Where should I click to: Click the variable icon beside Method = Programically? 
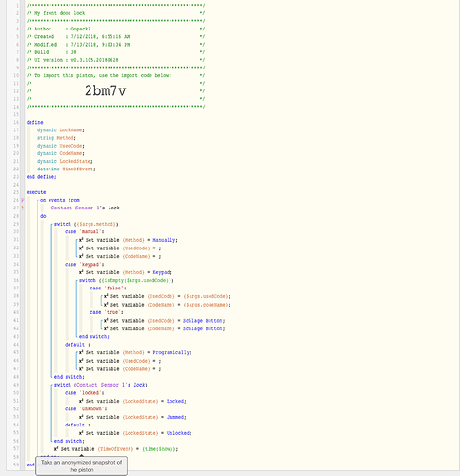[x=81, y=352]
